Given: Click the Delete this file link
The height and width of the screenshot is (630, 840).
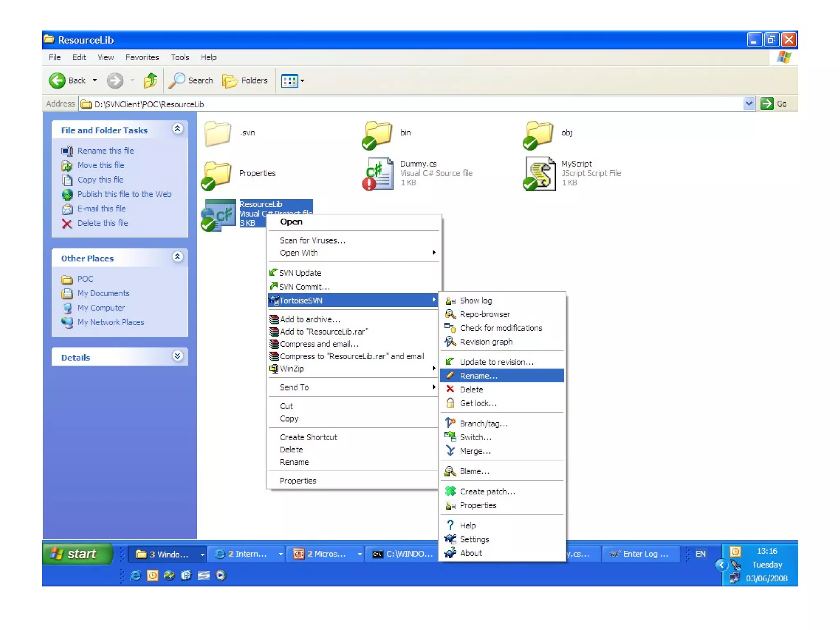Looking at the screenshot, I should point(103,223).
